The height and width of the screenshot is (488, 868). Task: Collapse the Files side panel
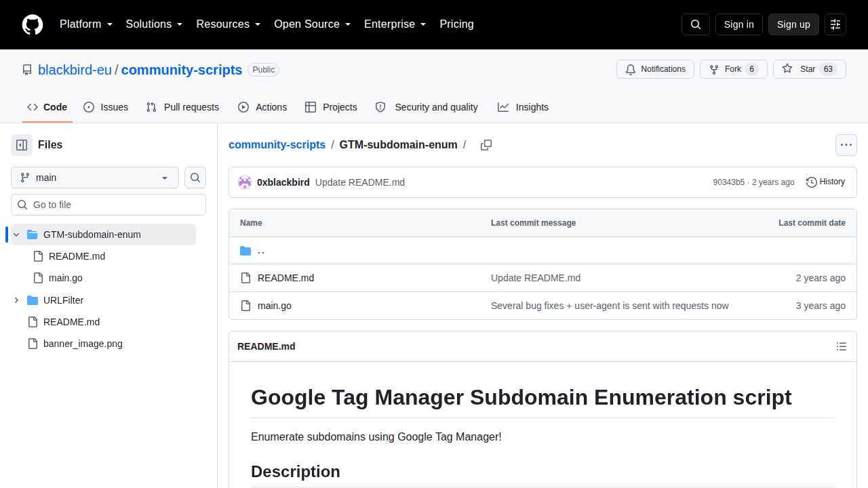(22, 144)
